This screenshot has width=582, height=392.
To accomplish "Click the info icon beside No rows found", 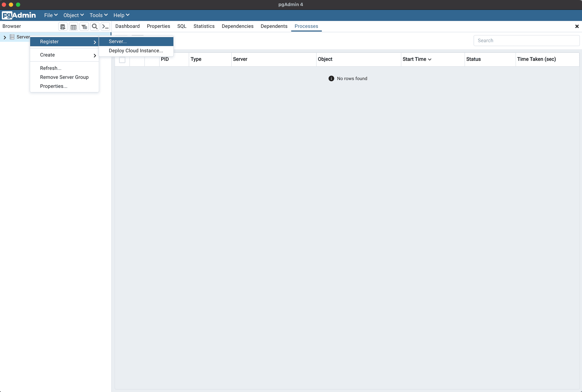I will [331, 78].
